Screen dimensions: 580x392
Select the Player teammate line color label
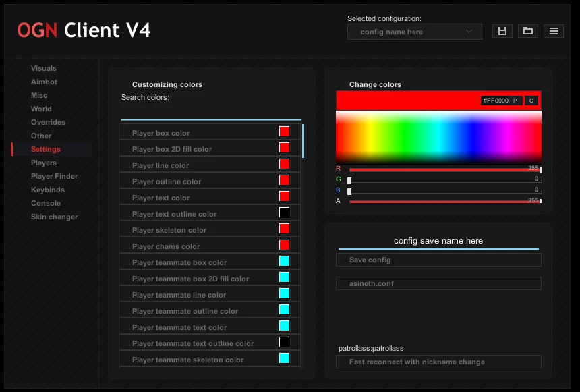pos(179,295)
